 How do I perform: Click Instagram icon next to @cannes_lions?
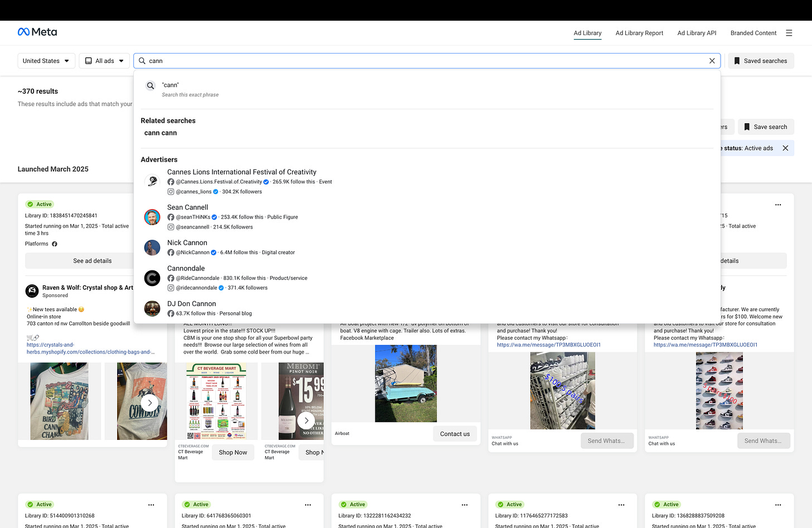(171, 192)
